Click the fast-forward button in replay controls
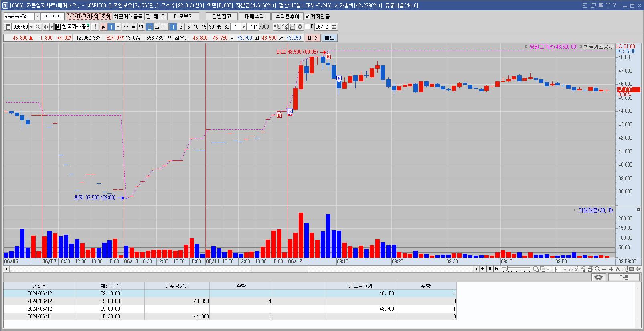The height and width of the screenshot is (331, 644). pos(497,269)
